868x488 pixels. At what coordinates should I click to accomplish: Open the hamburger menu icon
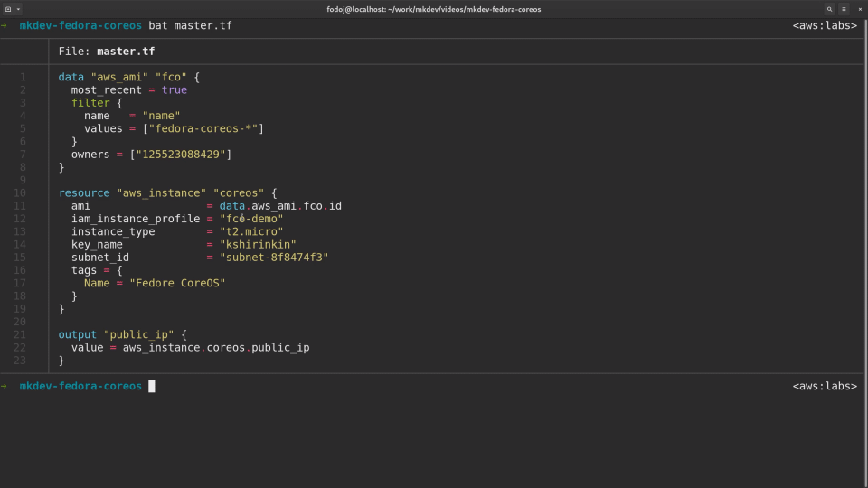click(844, 9)
